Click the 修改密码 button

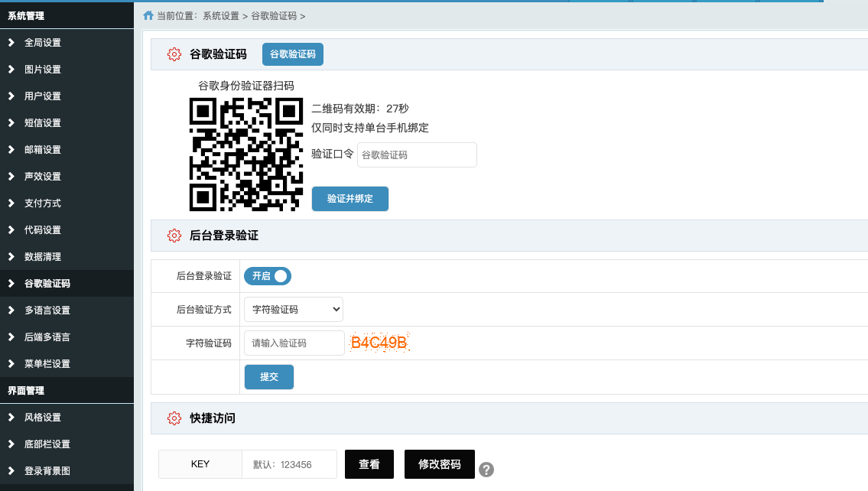click(x=440, y=464)
